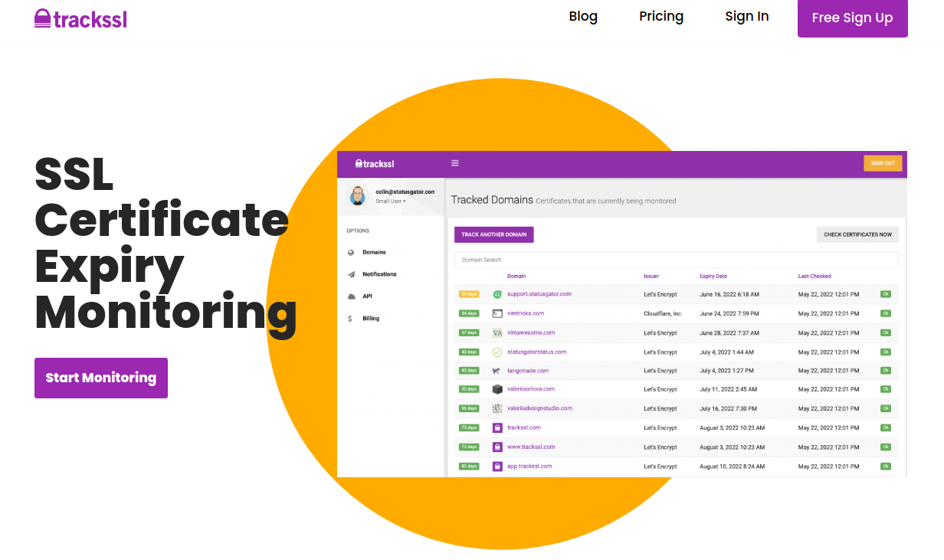Sort by the Issuer column header

pyautogui.click(x=651, y=277)
